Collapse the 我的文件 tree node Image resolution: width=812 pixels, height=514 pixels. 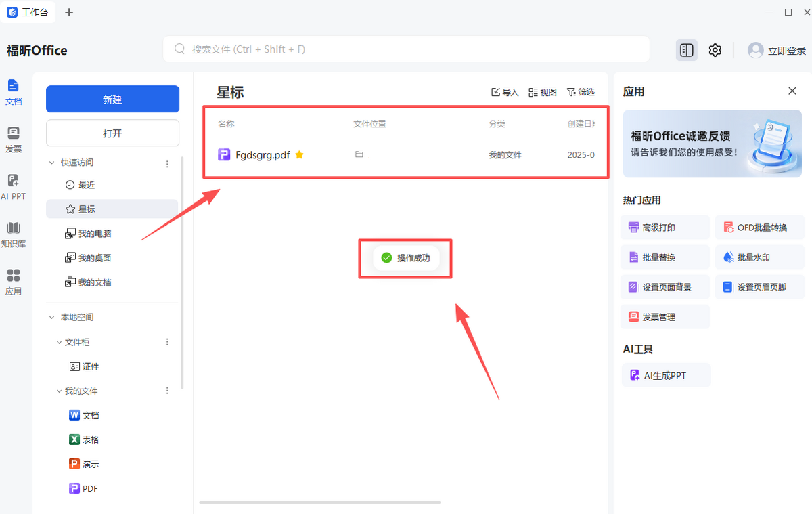tap(59, 391)
